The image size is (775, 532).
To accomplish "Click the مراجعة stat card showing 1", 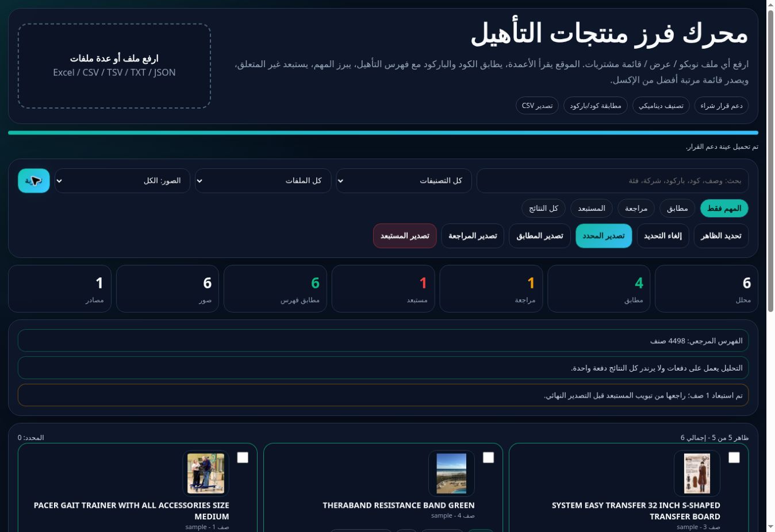I will (491, 288).
